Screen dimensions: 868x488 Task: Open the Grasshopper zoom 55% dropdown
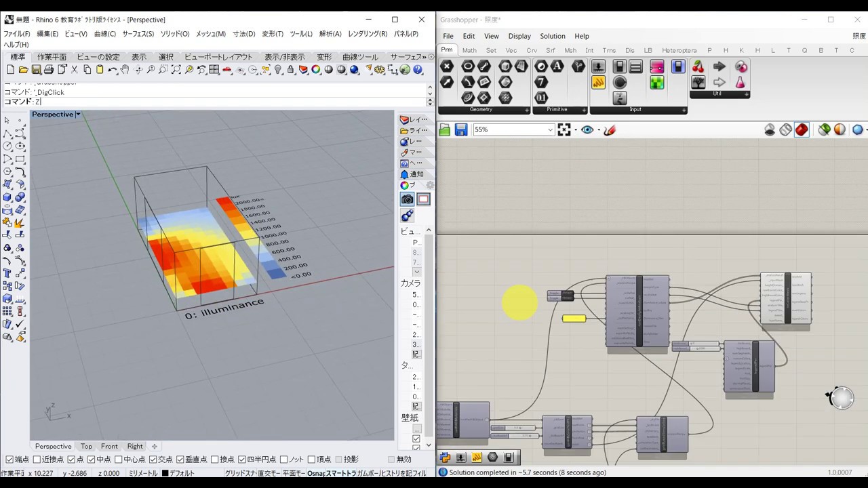coord(550,129)
